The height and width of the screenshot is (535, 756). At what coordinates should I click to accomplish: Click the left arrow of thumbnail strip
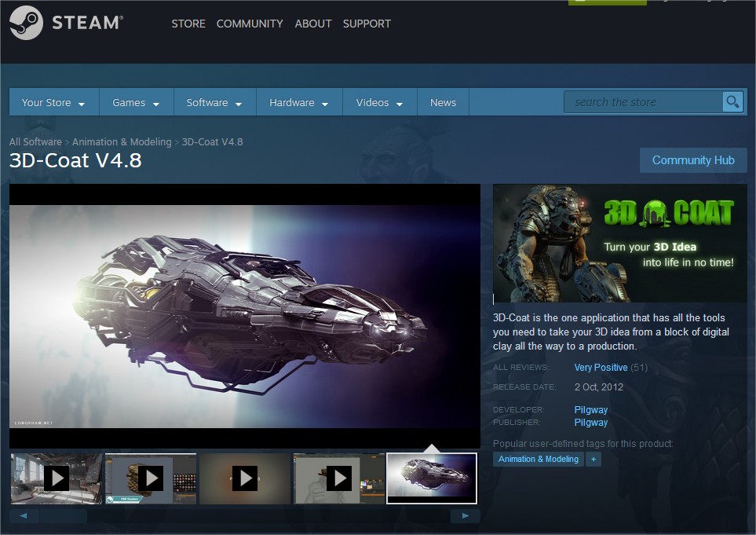(24, 516)
